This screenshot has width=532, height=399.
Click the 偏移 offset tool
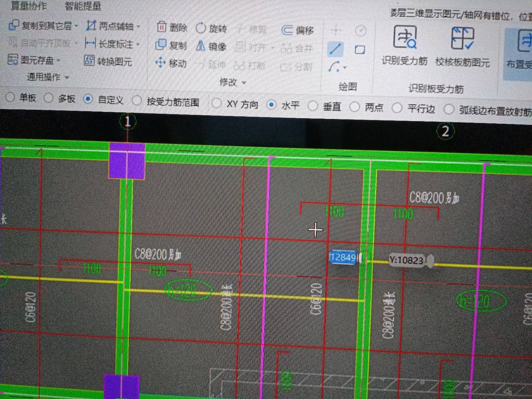pos(298,30)
